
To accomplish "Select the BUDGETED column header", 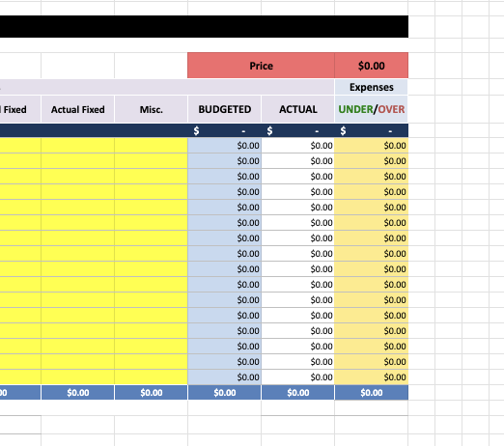I will pyautogui.click(x=224, y=109).
